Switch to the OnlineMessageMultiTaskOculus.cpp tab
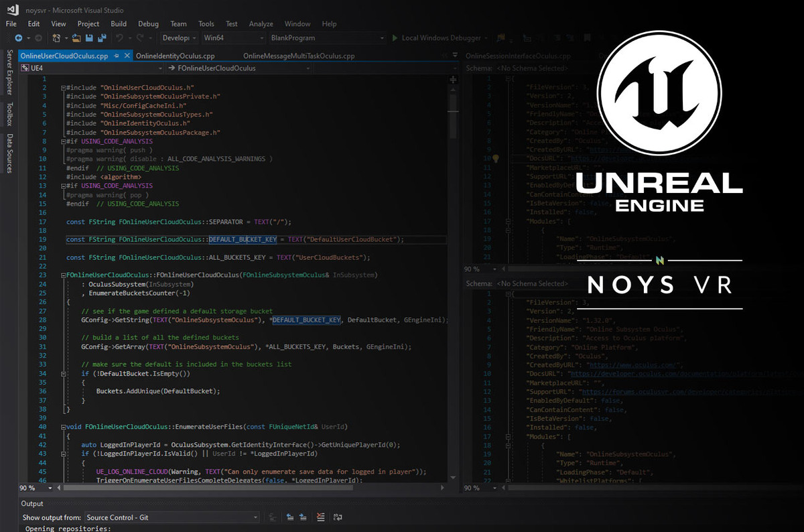 299,56
